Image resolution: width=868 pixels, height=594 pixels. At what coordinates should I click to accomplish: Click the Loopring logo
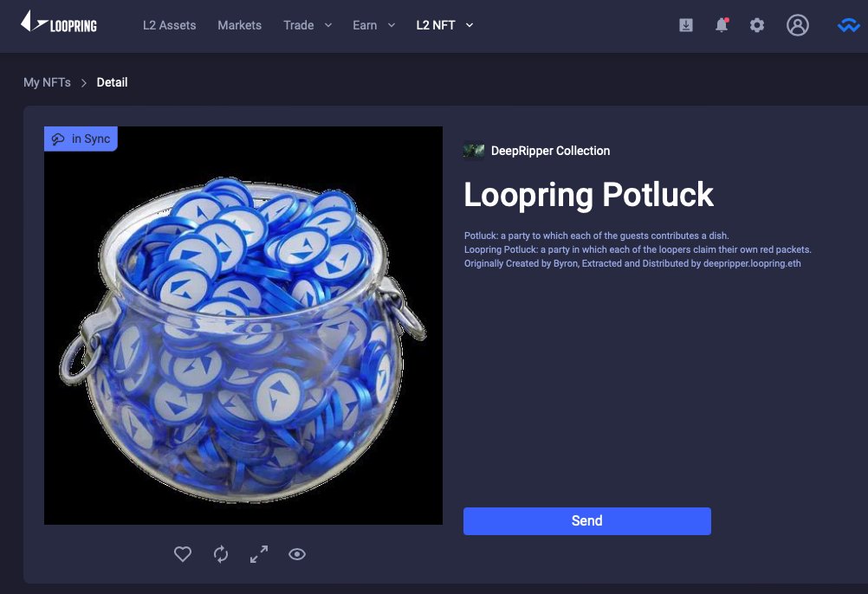tap(61, 25)
